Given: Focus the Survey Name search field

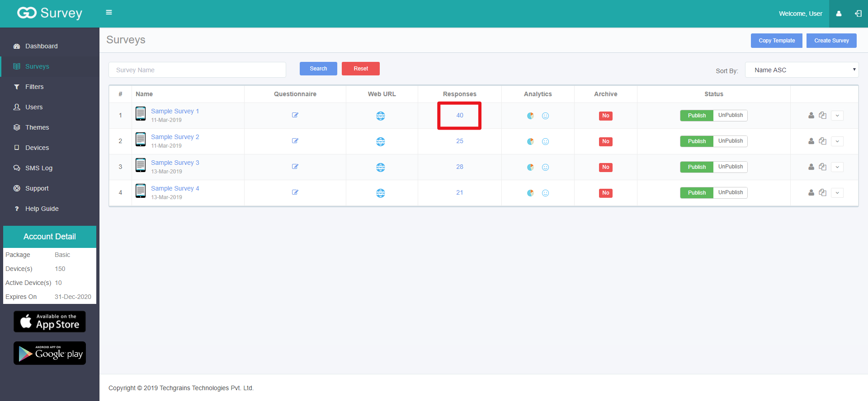Looking at the screenshot, I should tap(197, 70).
